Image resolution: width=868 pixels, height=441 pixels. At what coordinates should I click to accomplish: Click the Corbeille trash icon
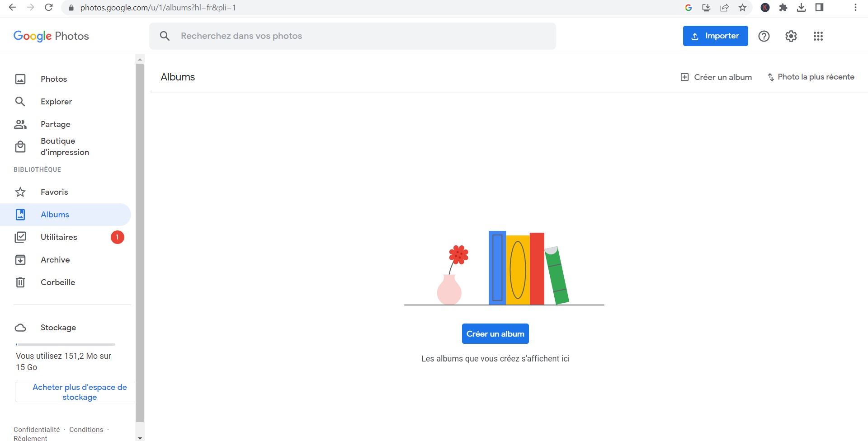(20, 282)
